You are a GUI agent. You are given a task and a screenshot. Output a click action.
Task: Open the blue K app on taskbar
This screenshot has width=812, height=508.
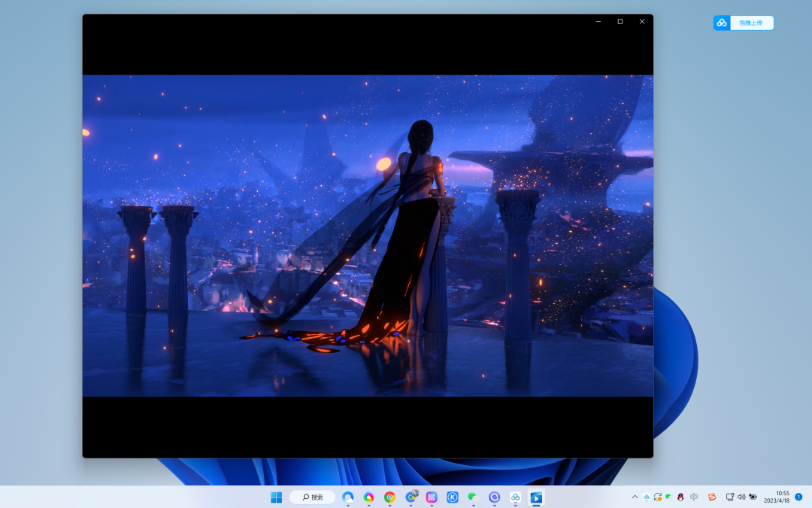[x=452, y=497]
